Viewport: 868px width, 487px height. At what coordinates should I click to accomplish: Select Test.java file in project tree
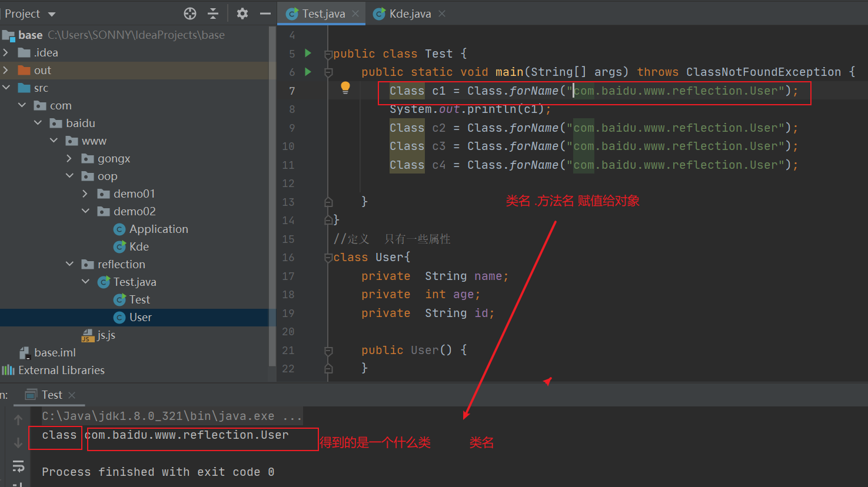click(x=135, y=282)
